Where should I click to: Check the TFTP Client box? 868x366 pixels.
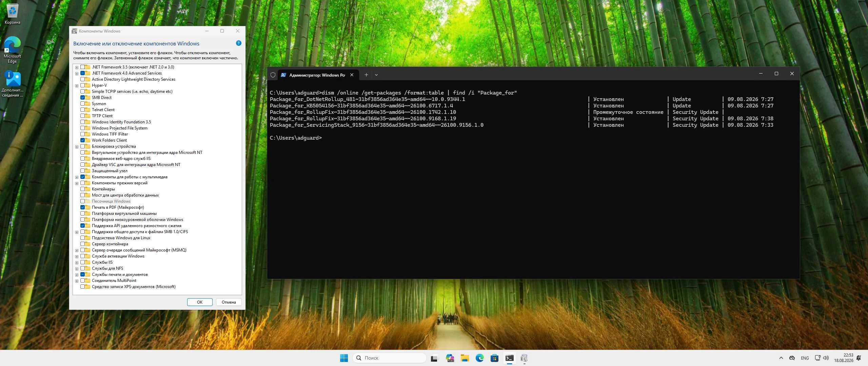(x=82, y=116)
